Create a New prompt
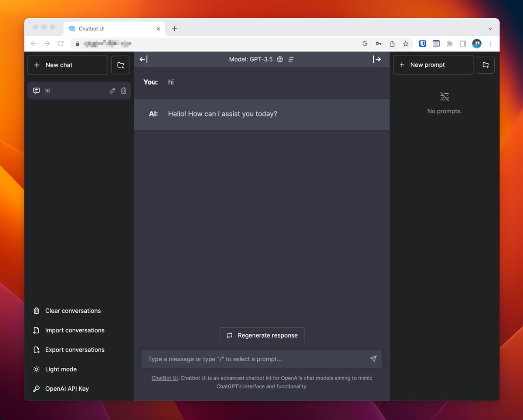 [x=433, y=65]
